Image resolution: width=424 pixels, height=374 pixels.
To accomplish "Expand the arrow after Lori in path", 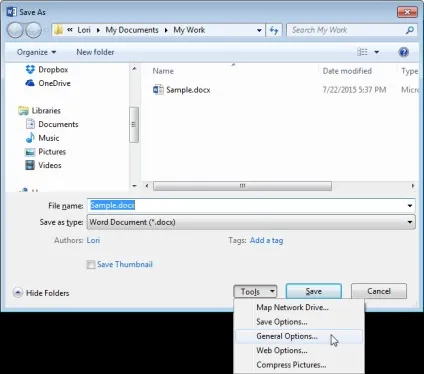I will (98, 30).
